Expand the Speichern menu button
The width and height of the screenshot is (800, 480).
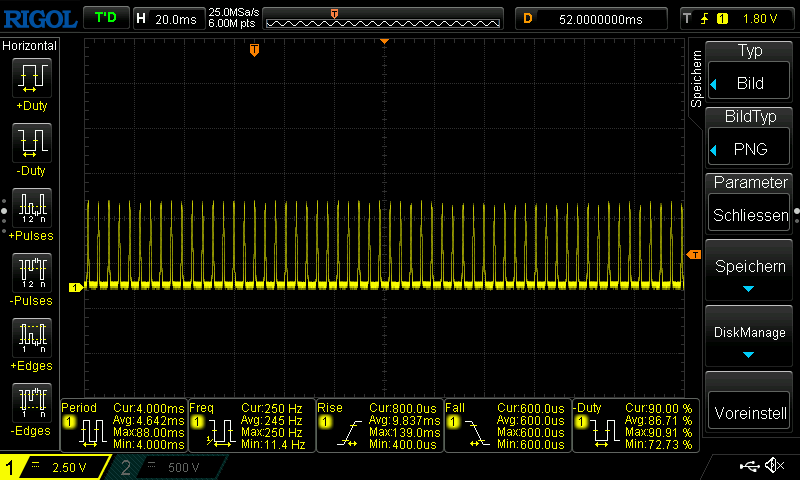click(749, 270)
